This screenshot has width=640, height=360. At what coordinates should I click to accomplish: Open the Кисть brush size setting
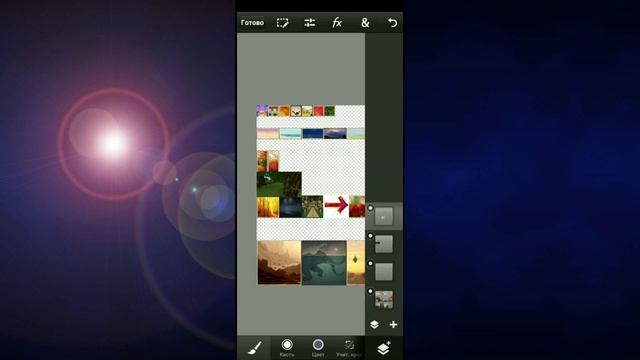coord(287,348)
